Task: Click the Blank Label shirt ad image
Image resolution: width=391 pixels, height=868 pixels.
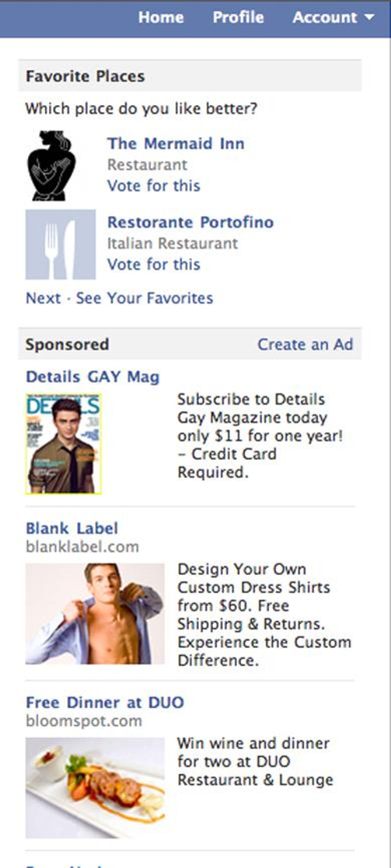Action: [x=95, y=614]
